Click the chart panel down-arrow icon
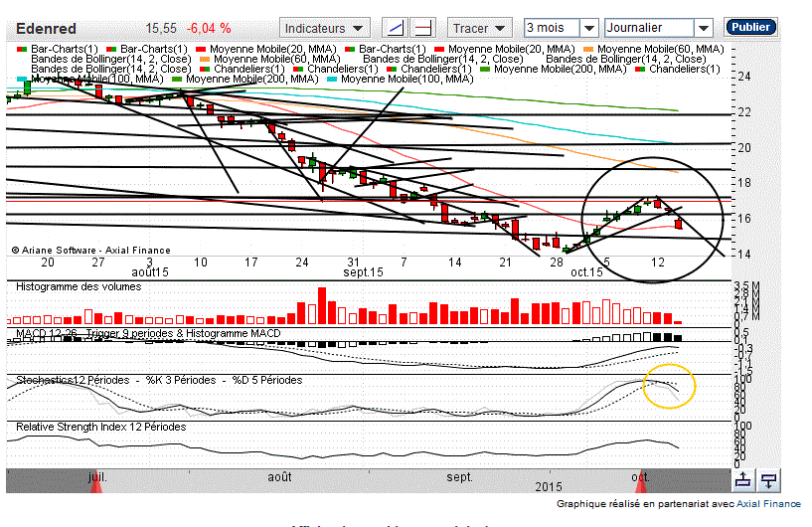This screenshot has height=527, width=812. (768, 480)
